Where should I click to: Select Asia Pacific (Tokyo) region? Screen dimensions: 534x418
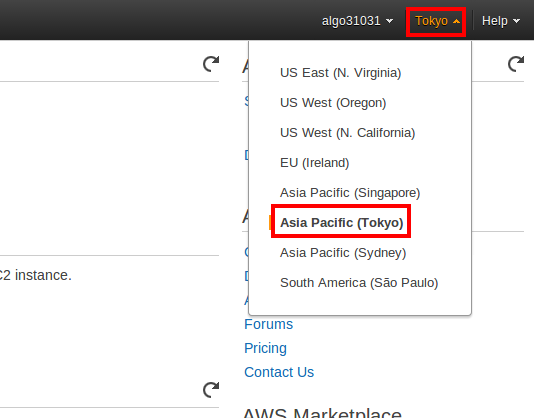click(x=342, y=223)
